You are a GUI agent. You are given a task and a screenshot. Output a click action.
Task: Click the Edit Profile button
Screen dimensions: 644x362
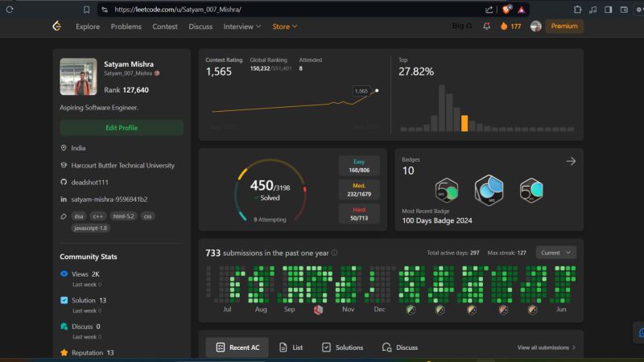(x=122, y=128)
